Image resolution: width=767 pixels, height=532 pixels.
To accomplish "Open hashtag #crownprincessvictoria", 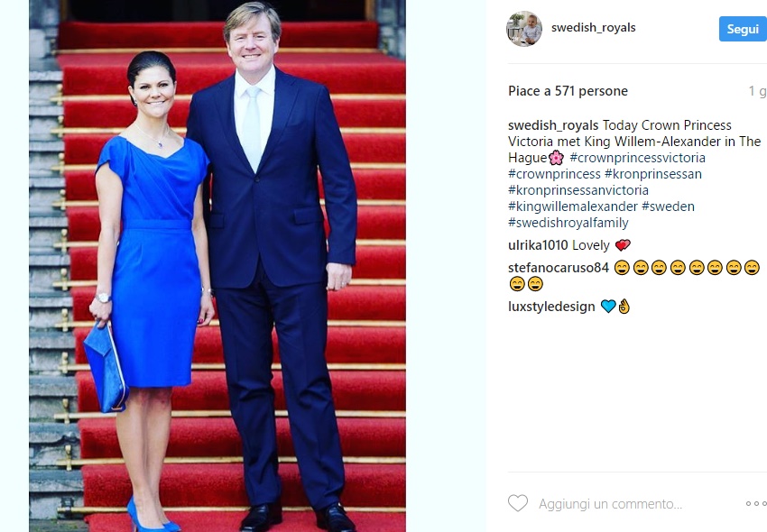I will point(637,158).
